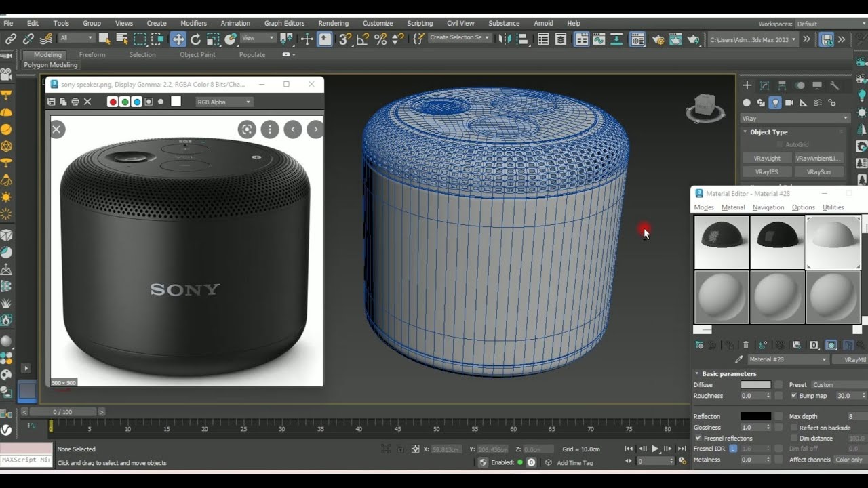Click Polygon Modeling panel button
Viewport: 868px width, 488px height.
pyautogui.click(x=51, y=65)
